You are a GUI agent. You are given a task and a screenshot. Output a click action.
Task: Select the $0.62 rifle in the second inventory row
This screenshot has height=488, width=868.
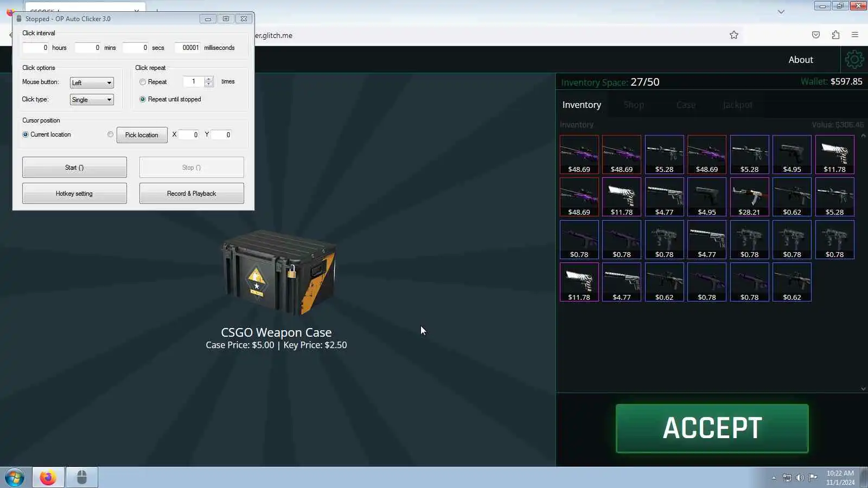click(792, 197)
